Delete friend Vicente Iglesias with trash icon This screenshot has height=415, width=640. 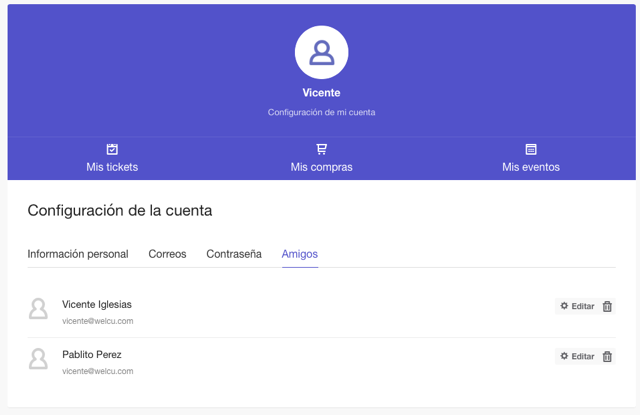pyautogui.click(x=607, y=306)
